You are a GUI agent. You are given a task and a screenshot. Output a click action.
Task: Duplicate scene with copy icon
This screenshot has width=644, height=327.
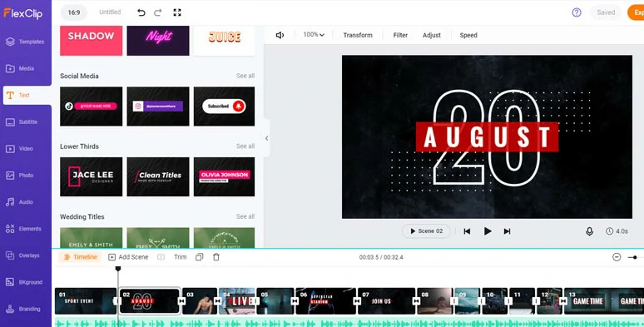[x=199, y=257]
